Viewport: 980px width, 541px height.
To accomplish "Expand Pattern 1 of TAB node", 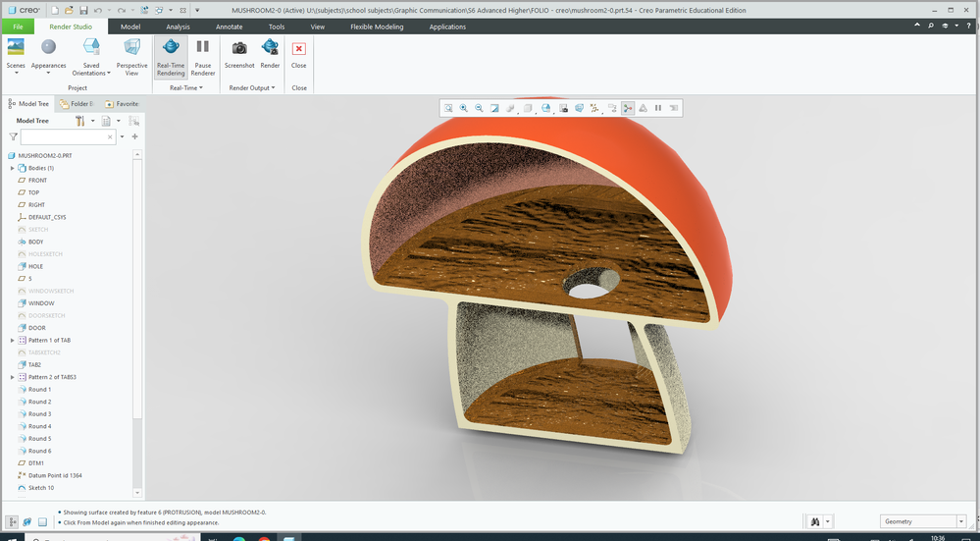I will [13, 340].
